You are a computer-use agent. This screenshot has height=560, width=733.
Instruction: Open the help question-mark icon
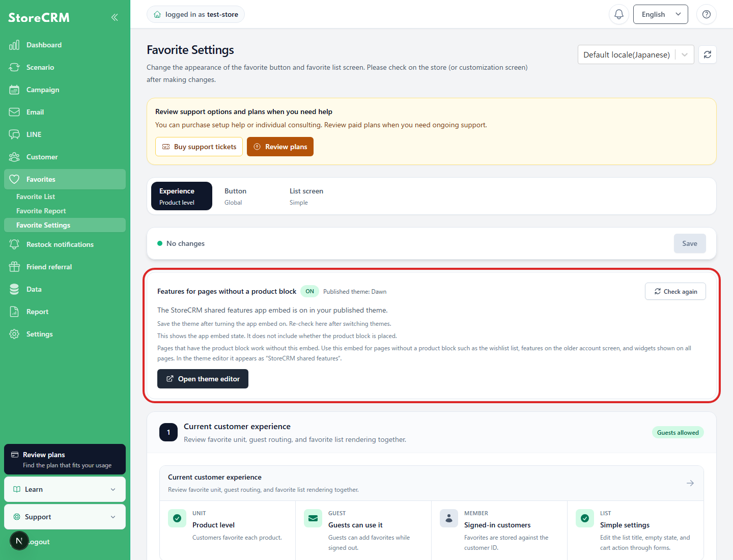707,14
